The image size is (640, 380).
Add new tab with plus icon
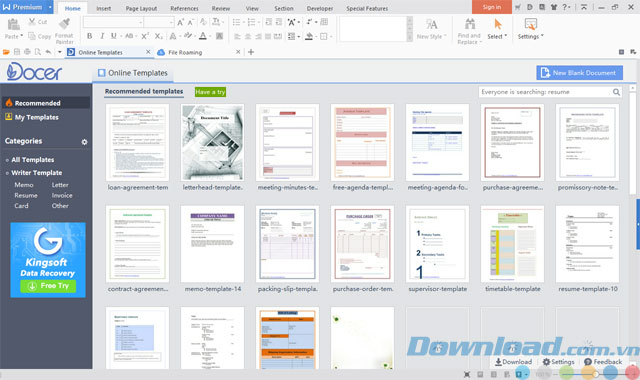point(251,52)
